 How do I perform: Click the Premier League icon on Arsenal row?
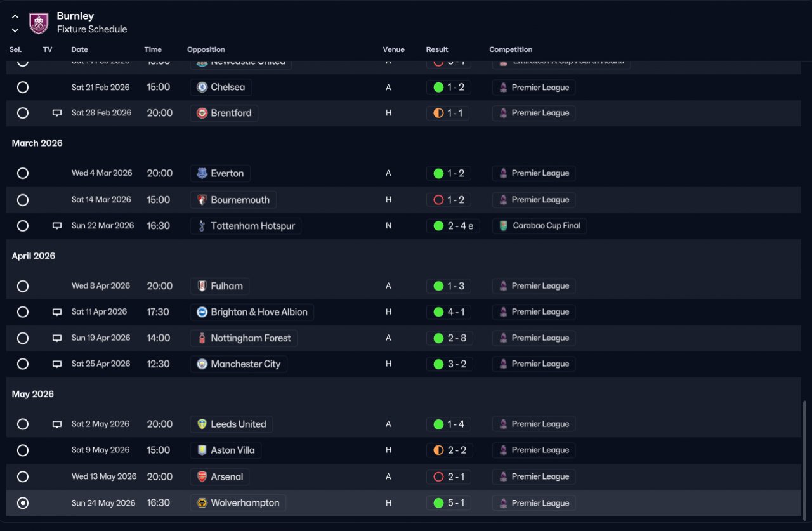(503, 476)
